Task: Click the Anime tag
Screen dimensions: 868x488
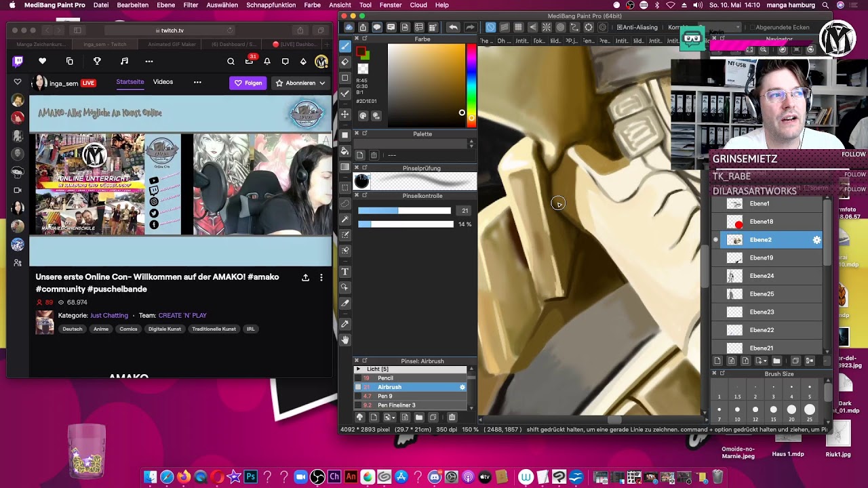Action: [x=101, y=329]
